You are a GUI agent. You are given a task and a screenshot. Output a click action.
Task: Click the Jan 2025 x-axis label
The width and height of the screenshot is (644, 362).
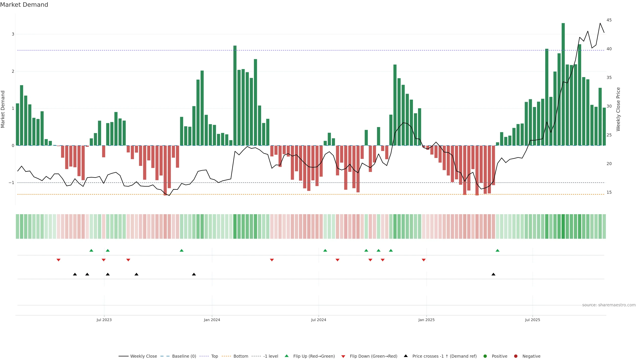tap(426, 320)
